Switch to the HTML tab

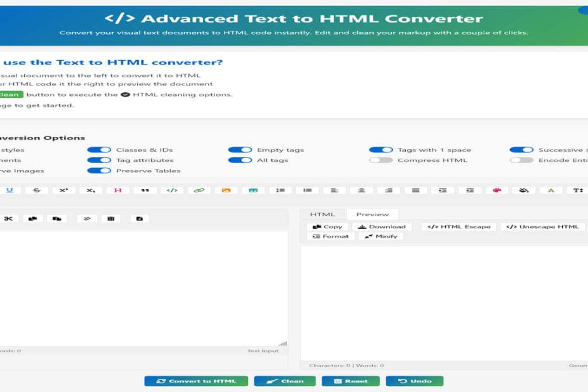tap(322, 214)
